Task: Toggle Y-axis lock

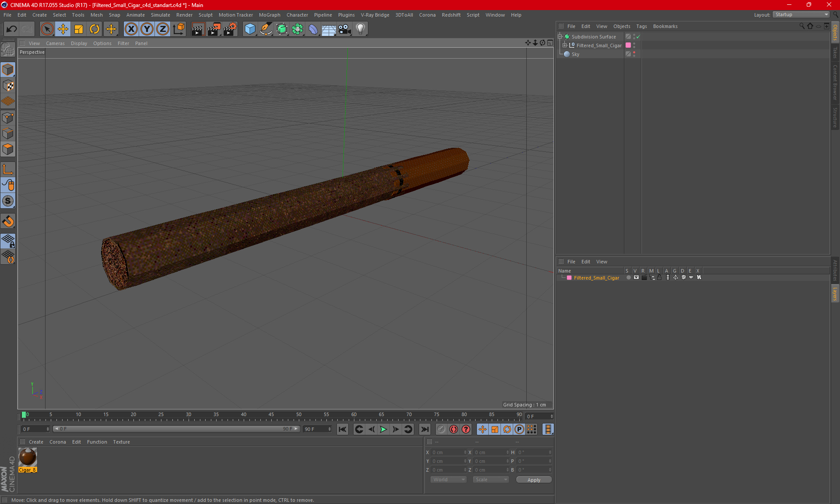Action: coord(147,29)
